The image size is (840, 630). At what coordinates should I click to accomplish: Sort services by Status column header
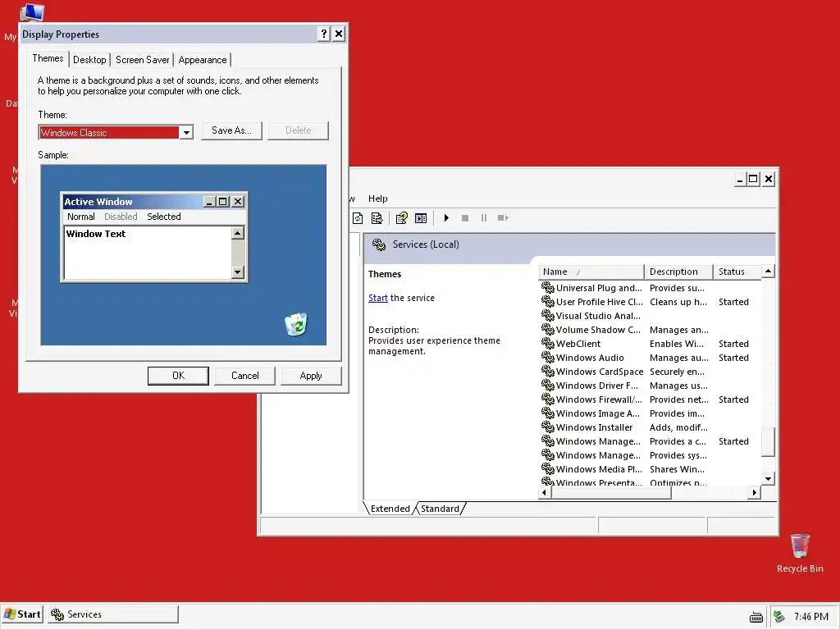click(x=737, y=272)
